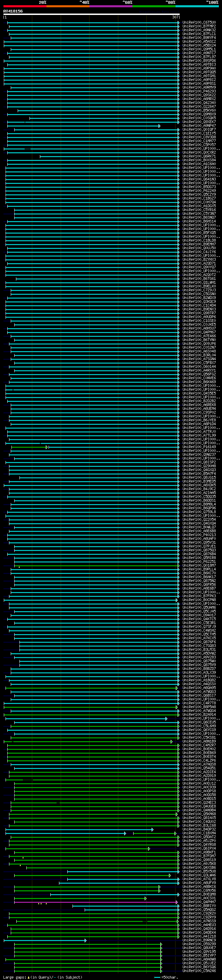Select the UniRef100_A5BX24 label

tap(199, 45)
